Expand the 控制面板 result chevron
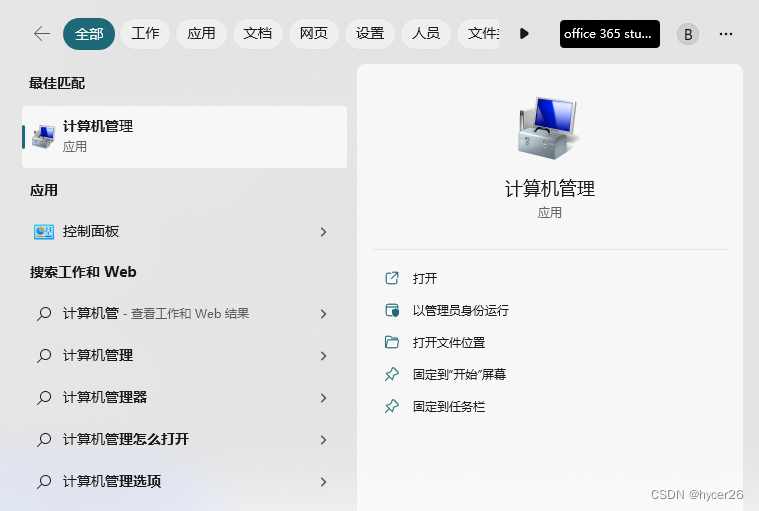 pos(323,232)
